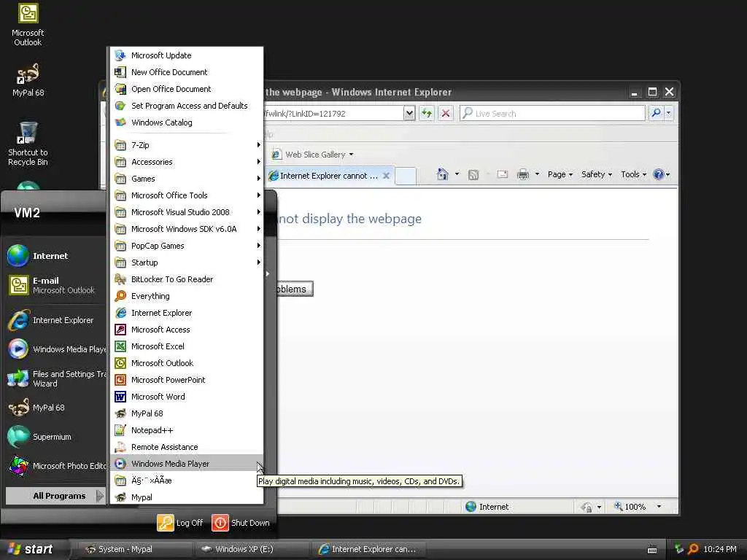Viewport: 747px width, 560px height.
Task: Open the IE Safety menu
Action: pos(597,174)
